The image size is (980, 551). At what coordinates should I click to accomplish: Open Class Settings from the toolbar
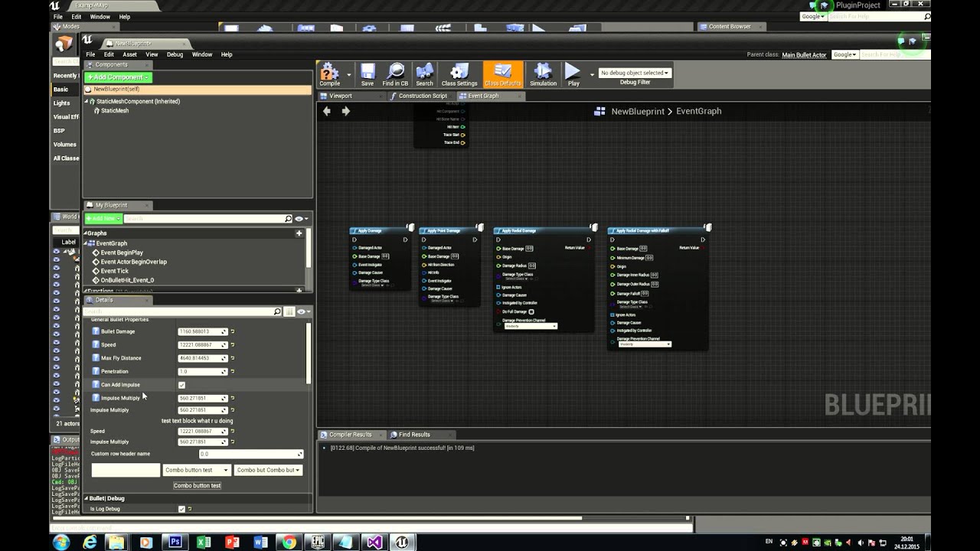459,74
